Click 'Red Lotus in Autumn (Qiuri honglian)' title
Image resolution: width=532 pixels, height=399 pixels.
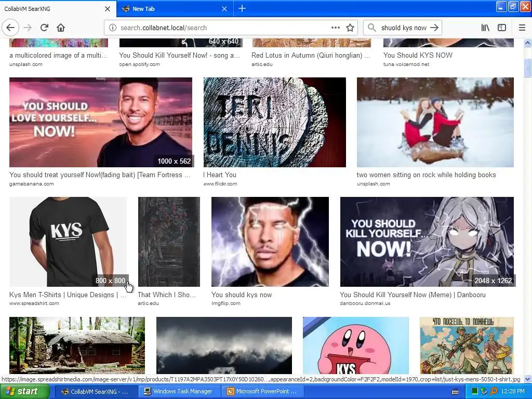tap(311, 55)
